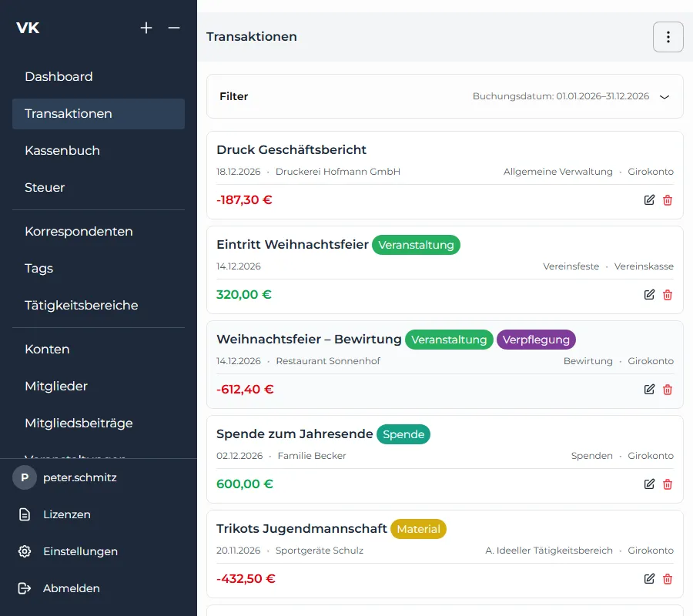
Task: Click correspondent Druckerei Hofmann GmbH
Action: pyautogui.click(x=338, y=172)
